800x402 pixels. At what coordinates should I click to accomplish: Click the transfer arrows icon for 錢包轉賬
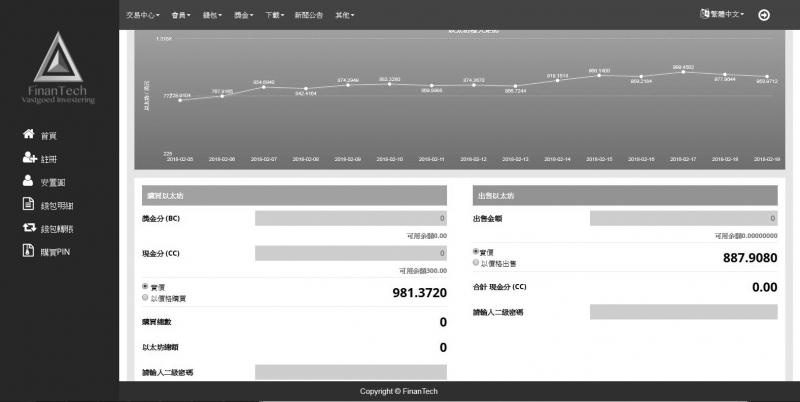click(x=28, y=228)
